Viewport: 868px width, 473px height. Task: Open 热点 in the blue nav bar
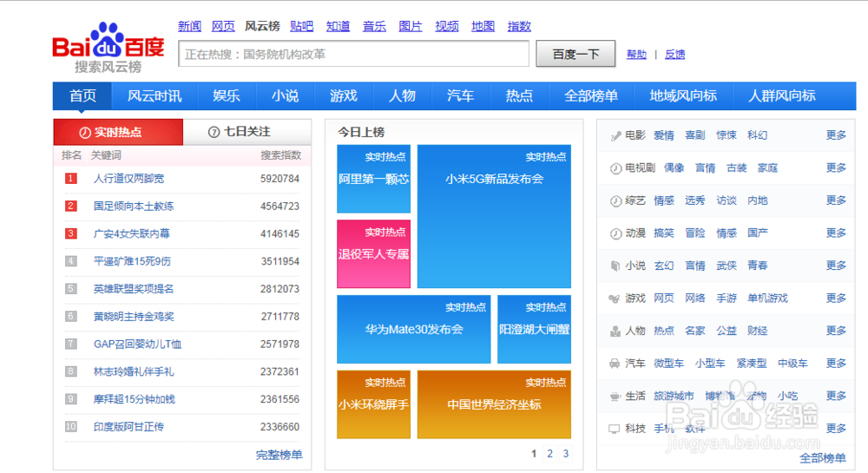click(x=519, y=95)
